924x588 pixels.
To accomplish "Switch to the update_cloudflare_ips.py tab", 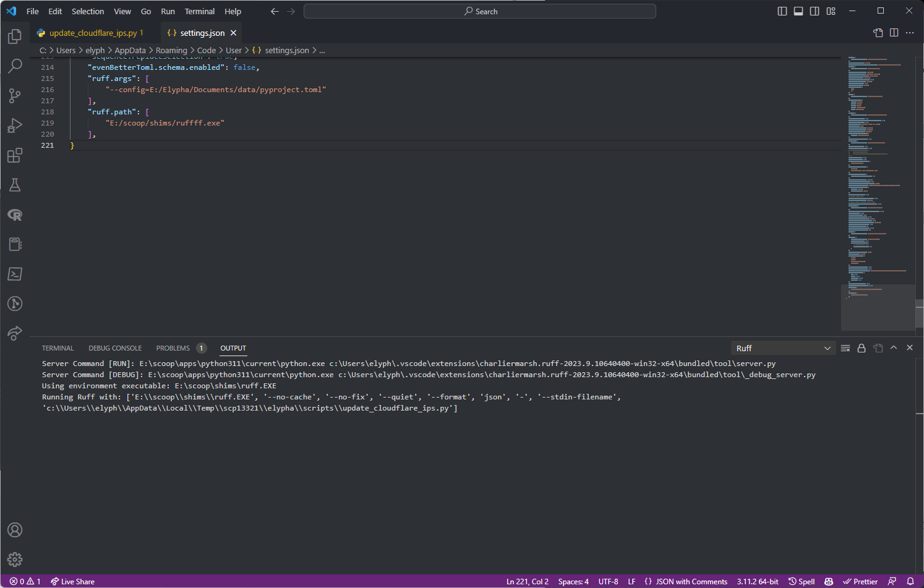I will coord(92,32).
